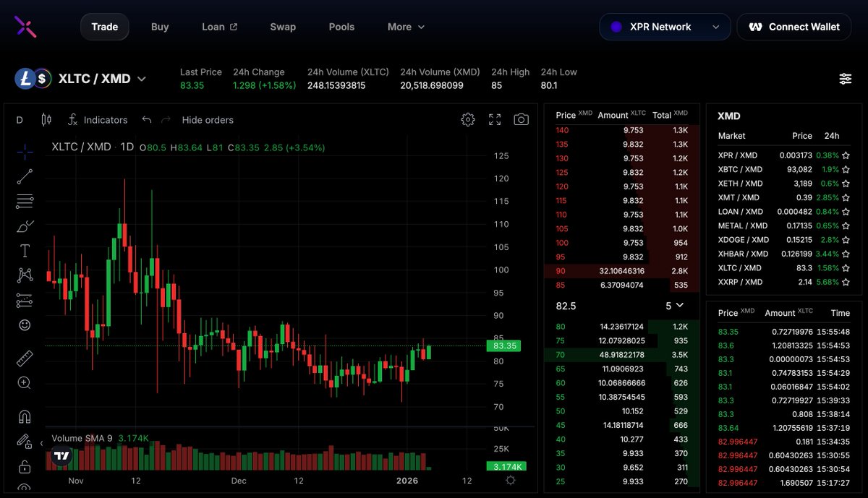Favorite the LOAN / XMD market star

(846, 212)
